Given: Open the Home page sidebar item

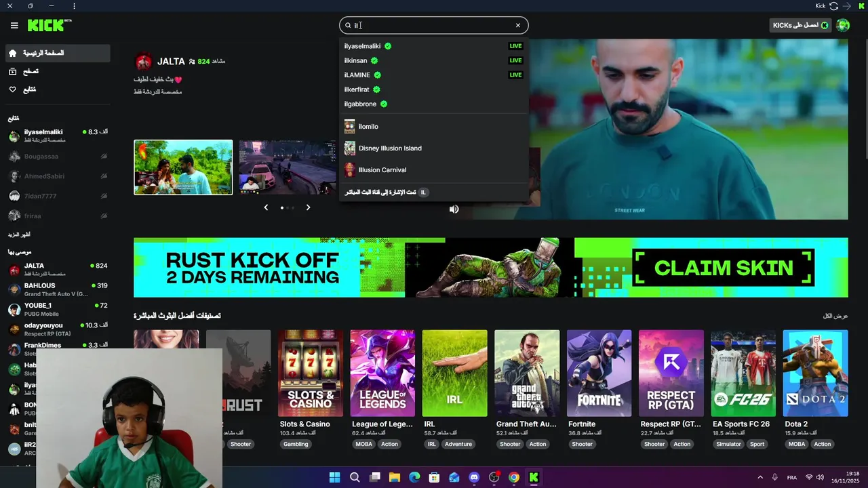Looking at the screenshot, I should (58, 53).
